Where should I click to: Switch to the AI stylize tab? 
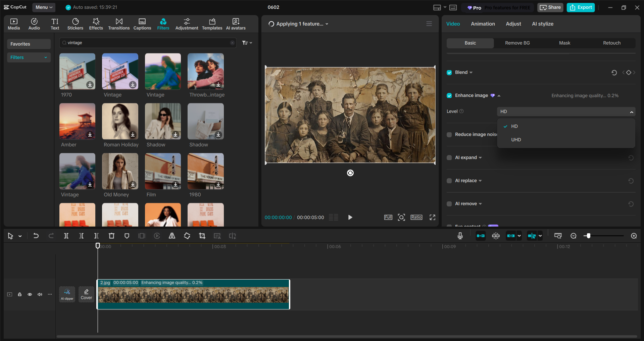542,23
